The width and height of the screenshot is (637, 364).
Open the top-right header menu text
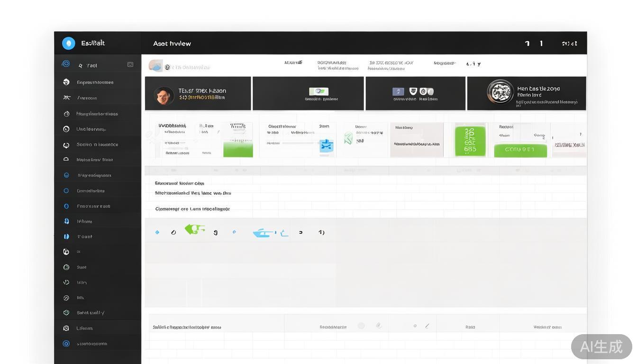569,44
